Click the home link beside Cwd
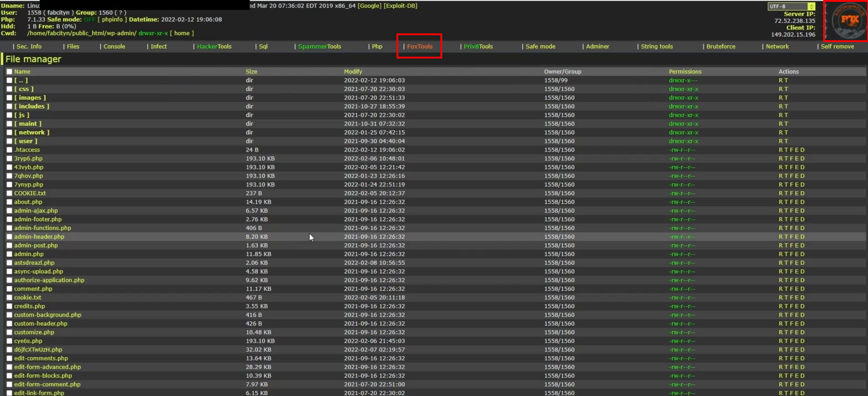868x396 pixels. tap(182, 33)
